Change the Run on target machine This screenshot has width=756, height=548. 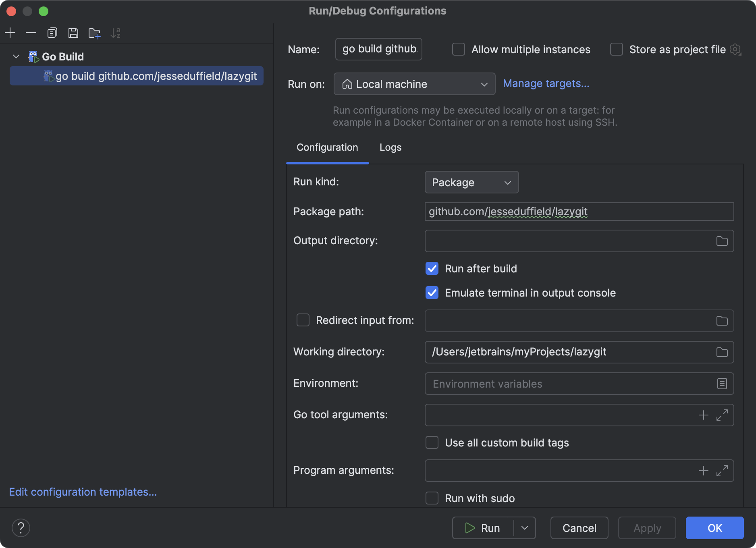coord(414,84)
